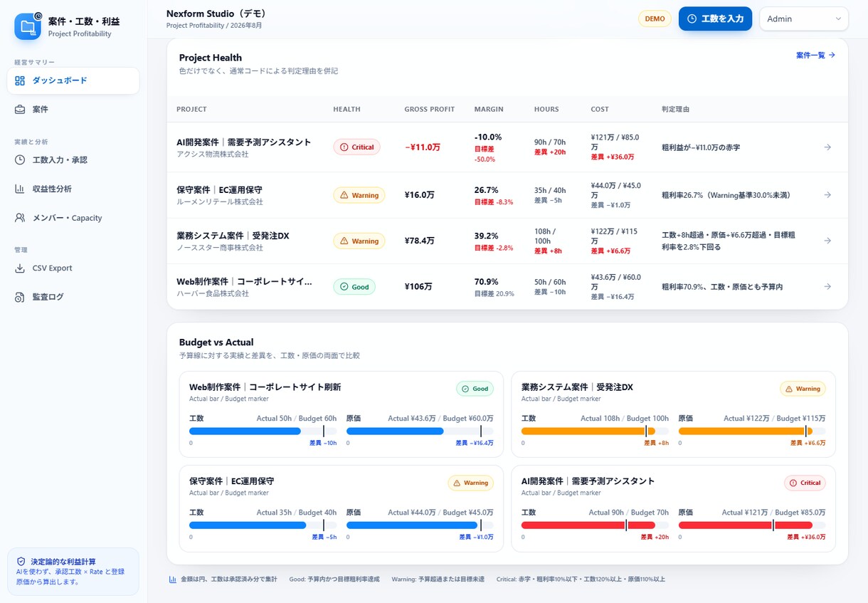The height and width of the screenshot is (603, 868).
Task: Click the GROSS PROFIT column header
Action: (x=430, y=110)
